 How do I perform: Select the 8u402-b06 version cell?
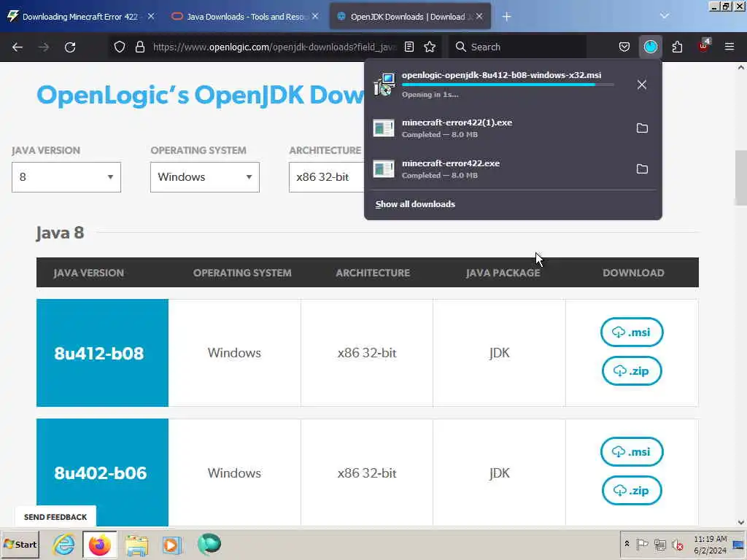[102, 472]
